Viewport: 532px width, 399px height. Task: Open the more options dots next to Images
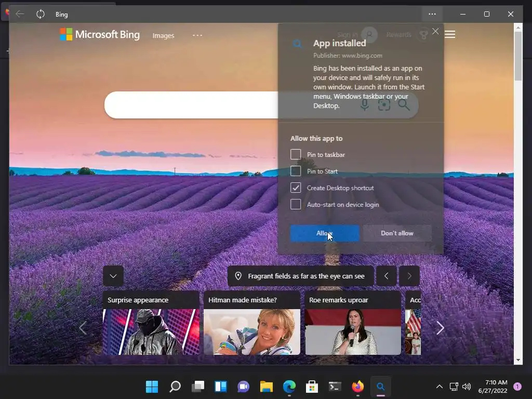click(197, 35)
